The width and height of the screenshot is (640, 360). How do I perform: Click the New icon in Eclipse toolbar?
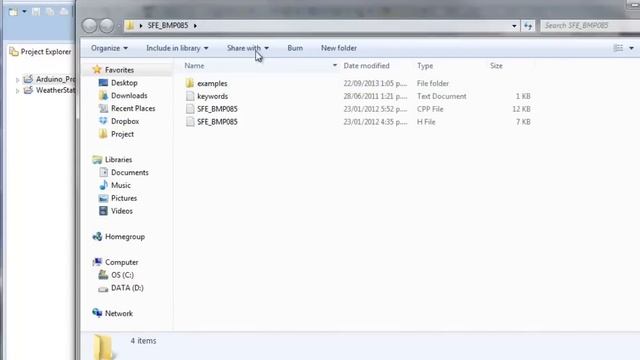click(x=13, y=12)
